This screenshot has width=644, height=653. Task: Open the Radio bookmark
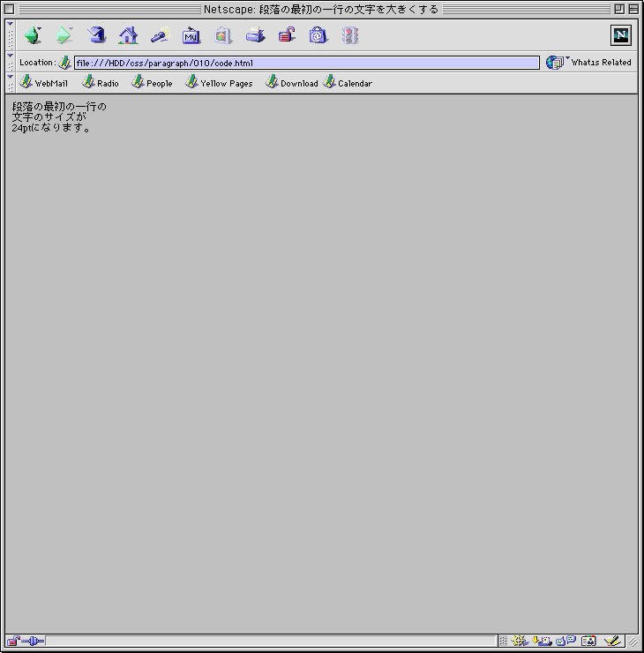pyautogui.click(x=101, y=82)
